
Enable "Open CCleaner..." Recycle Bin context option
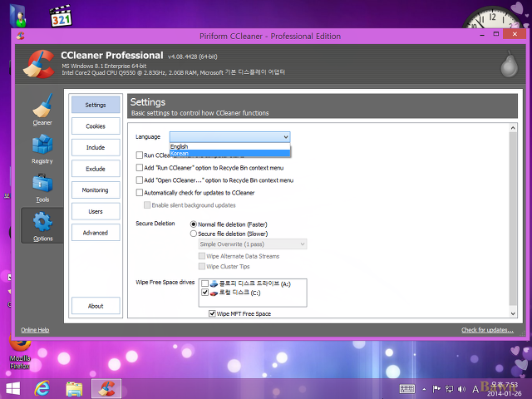[140, 180]
